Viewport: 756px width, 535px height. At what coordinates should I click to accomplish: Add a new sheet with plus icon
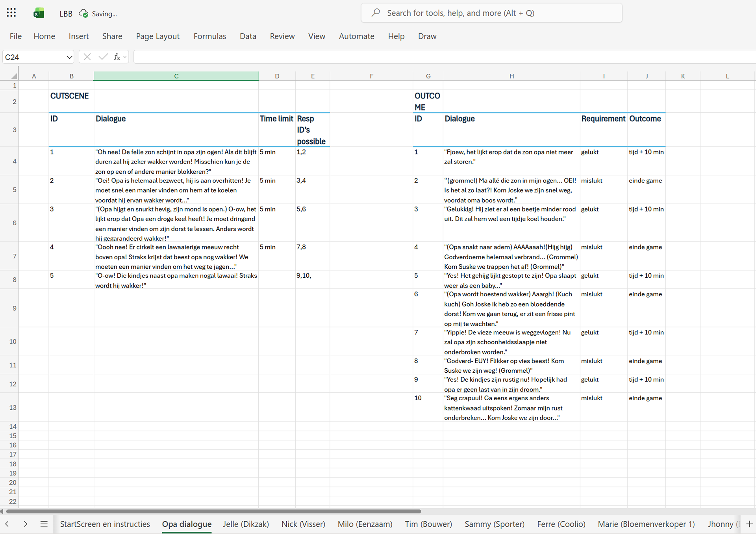click(x=749, y=524)
